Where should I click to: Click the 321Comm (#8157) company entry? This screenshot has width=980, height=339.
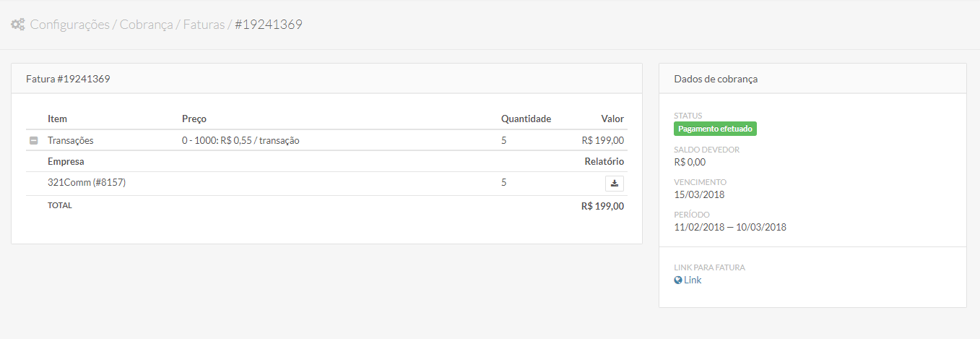point(87,183)
